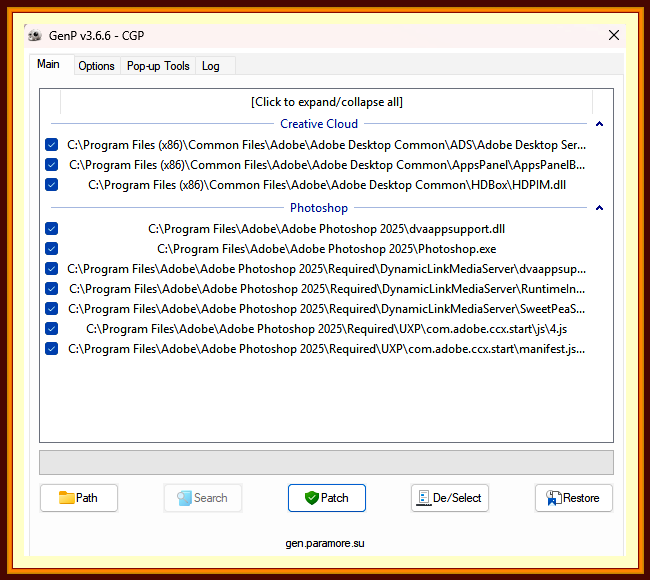The width and height of the screenshot is (650, 580).
Task: Click the GenP app icon in title bar
Action: tap(35, 36)
